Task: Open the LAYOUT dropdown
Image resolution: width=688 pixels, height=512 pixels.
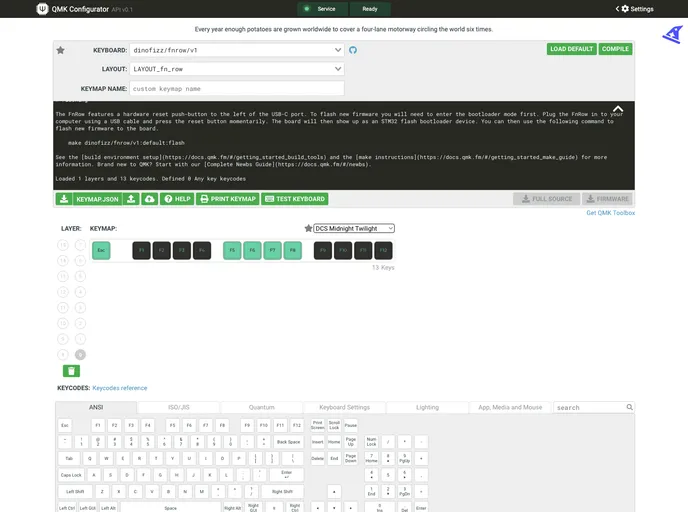Action: point(237,69)
